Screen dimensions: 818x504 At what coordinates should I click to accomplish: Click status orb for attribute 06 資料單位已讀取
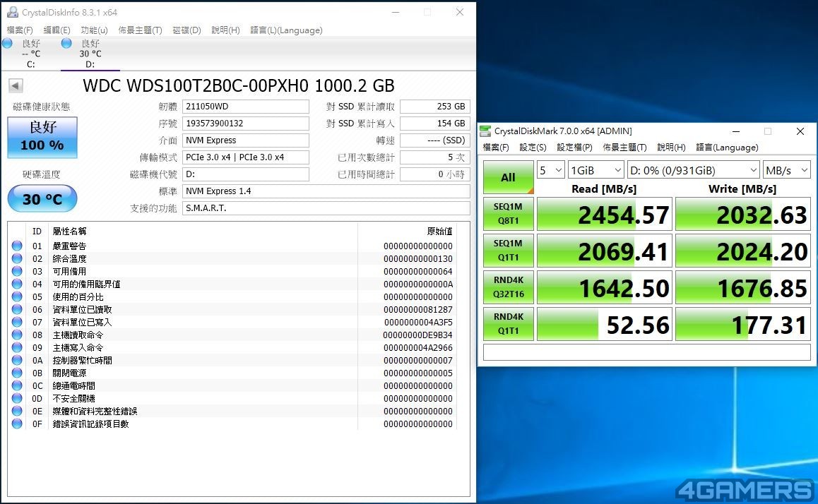click(x=17, y=309)
